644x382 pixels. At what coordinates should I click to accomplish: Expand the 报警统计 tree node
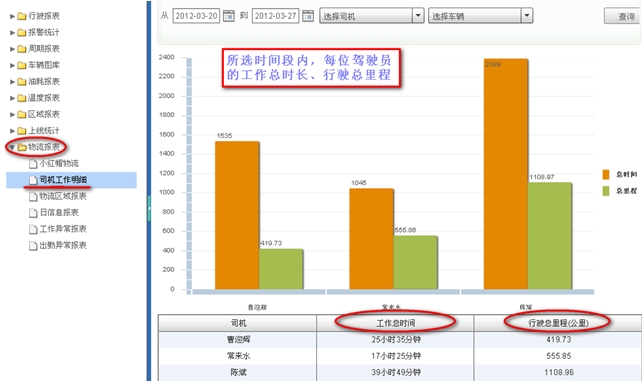12,32
